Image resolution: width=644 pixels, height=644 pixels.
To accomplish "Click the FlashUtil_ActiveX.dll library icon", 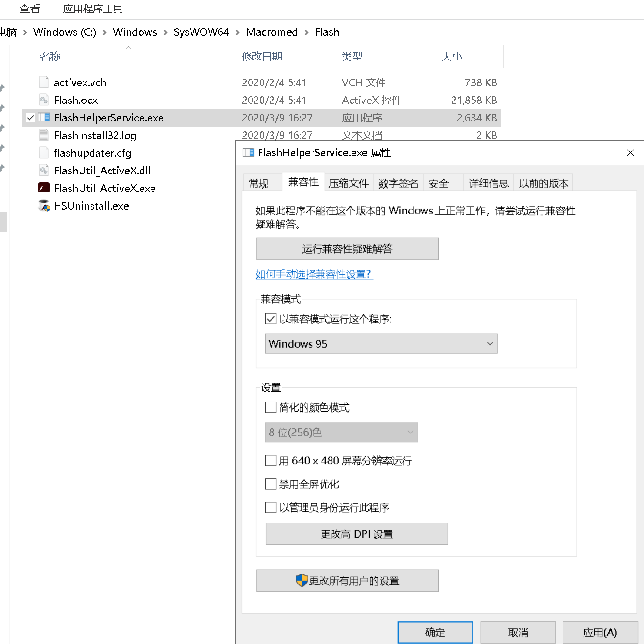I will click(43, 171).
